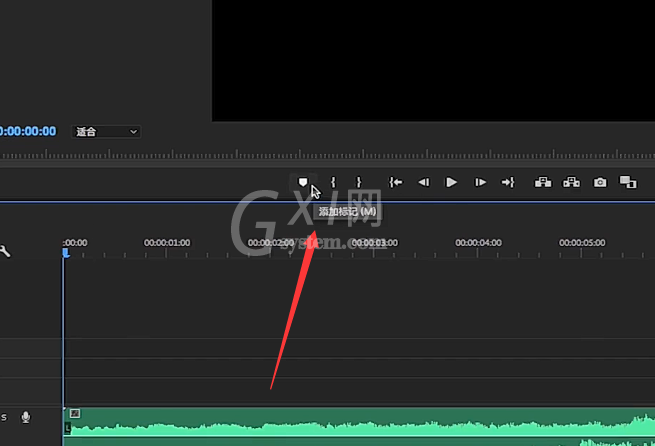Export frame with camera icon
Viewport: 655px width, 446px height.
[600, 182]
